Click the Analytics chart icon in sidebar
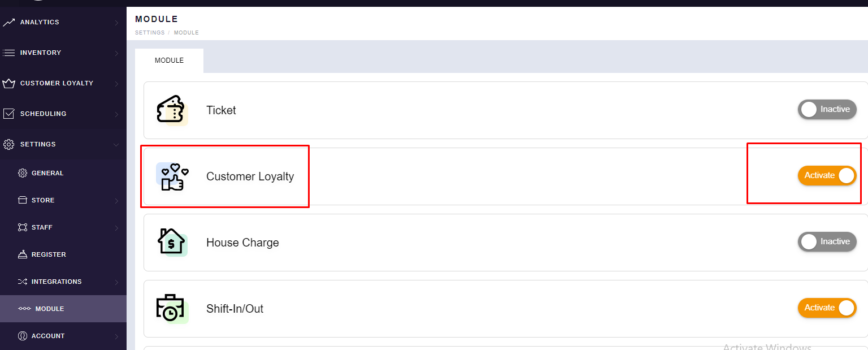This screenshot has width=868, height=350. pos(8,22)
